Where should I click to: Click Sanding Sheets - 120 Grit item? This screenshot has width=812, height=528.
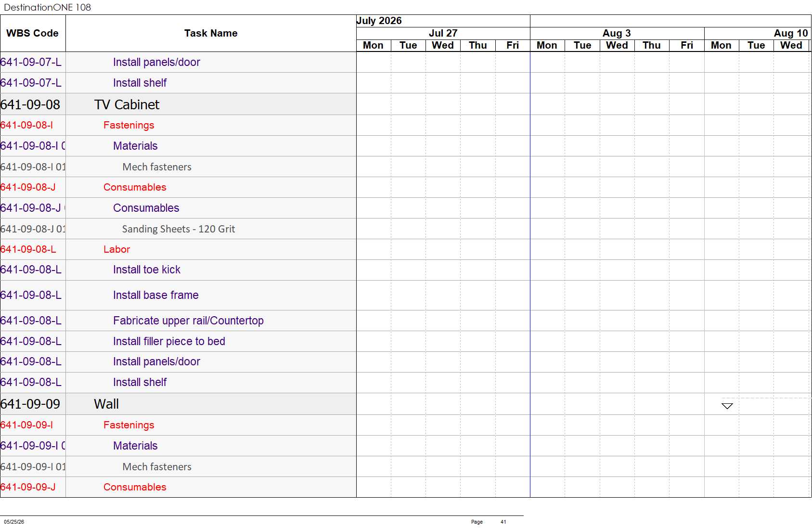[x=179, y=229]
